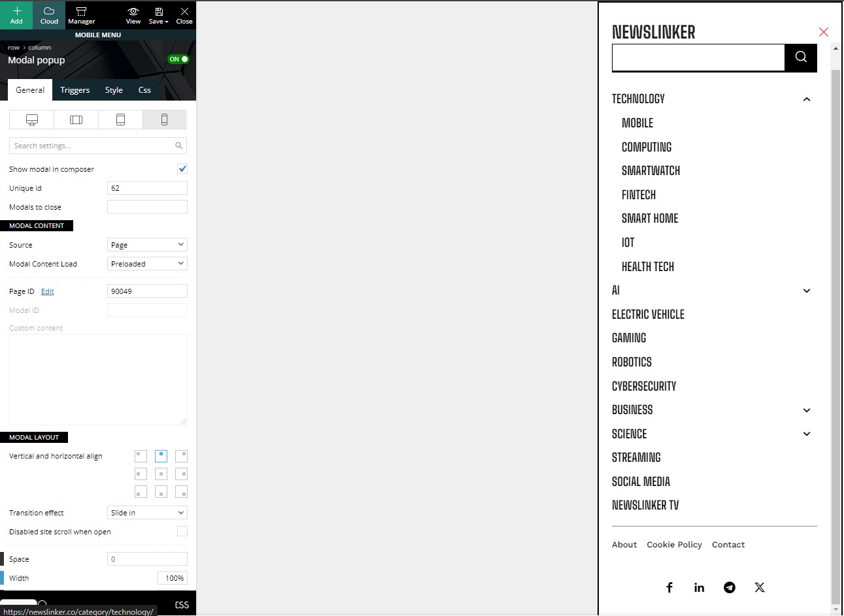This screenshot has height=616, width=844.
Task: Open the Electric Vehicle menu item
Action: 648,314
